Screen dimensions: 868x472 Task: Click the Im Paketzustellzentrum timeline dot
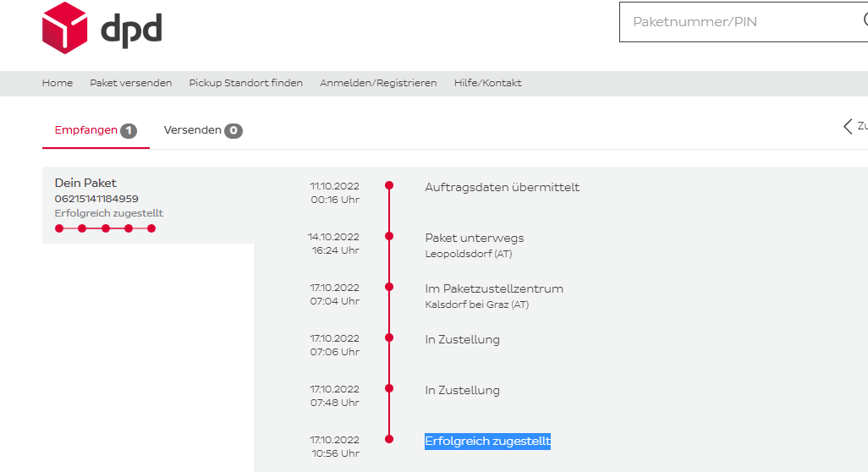tap(389, 287)
